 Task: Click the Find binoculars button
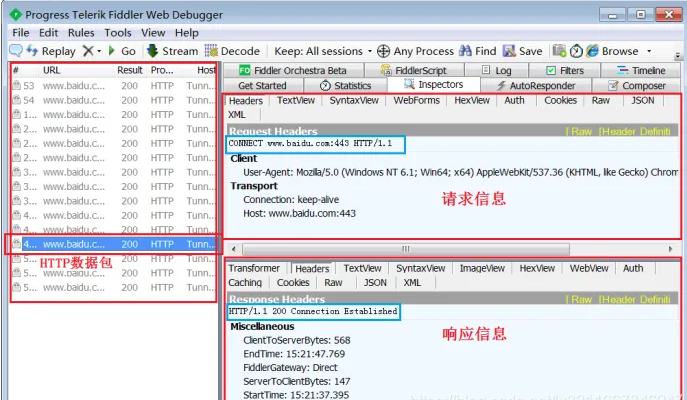pyautogui.click(x=477, y=51)
